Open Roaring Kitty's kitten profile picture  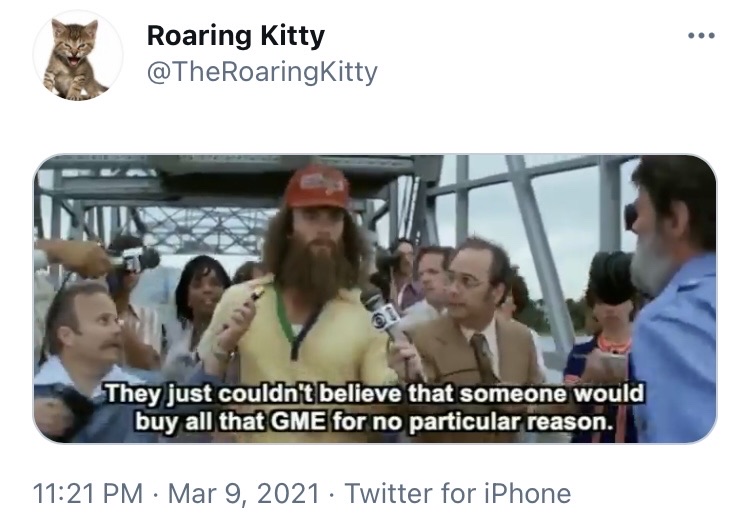click(x=77, y=56)
